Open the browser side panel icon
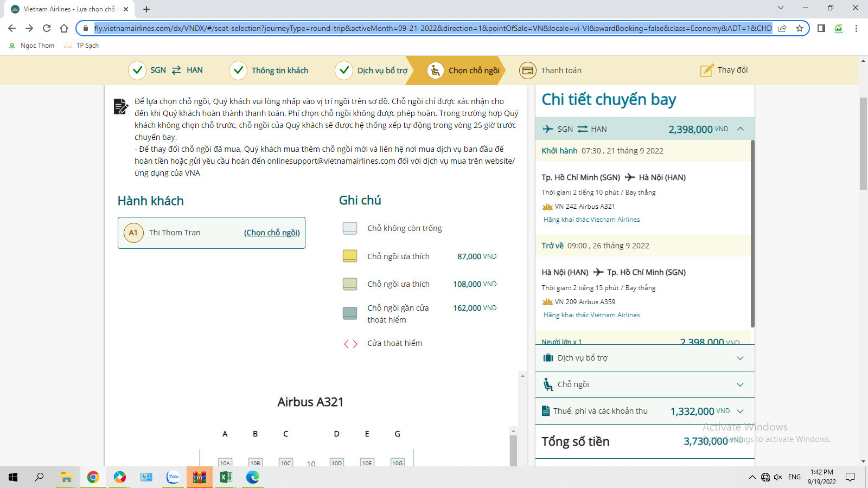 [821, 28]
